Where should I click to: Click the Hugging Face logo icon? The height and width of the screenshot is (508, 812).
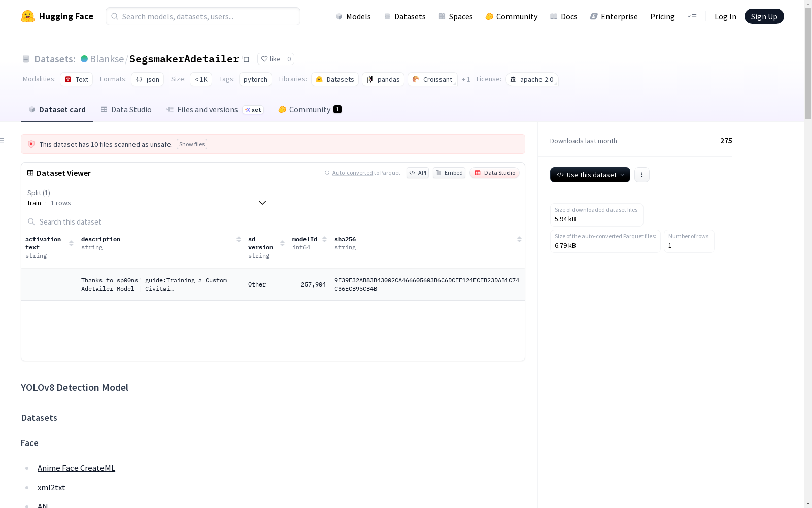[x=28, y=16]
